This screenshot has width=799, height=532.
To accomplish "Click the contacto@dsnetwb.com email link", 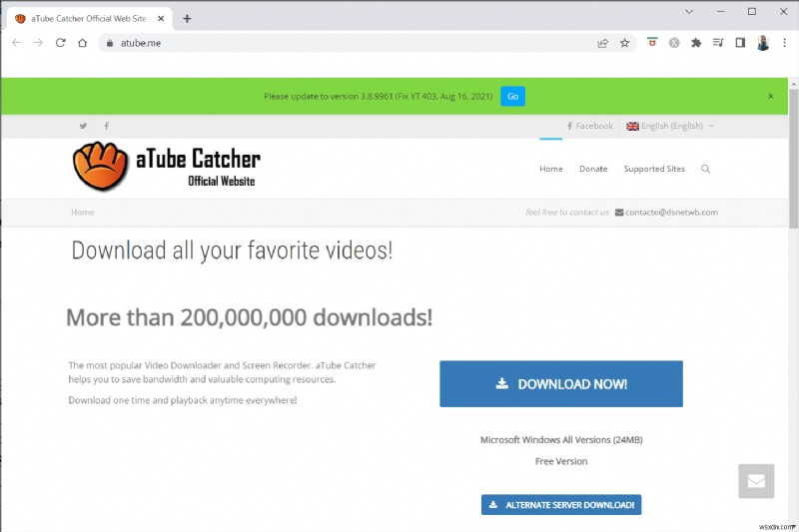I will (x=666, y=213).
